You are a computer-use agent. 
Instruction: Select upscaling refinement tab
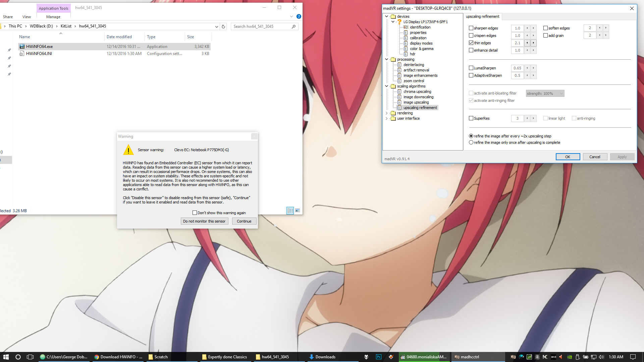point(483,16)
